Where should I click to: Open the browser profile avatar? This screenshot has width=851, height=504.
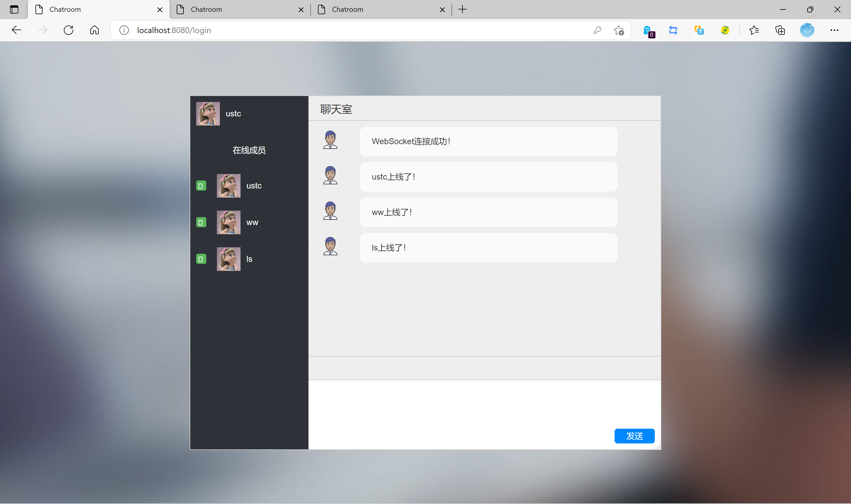[807, 30]
